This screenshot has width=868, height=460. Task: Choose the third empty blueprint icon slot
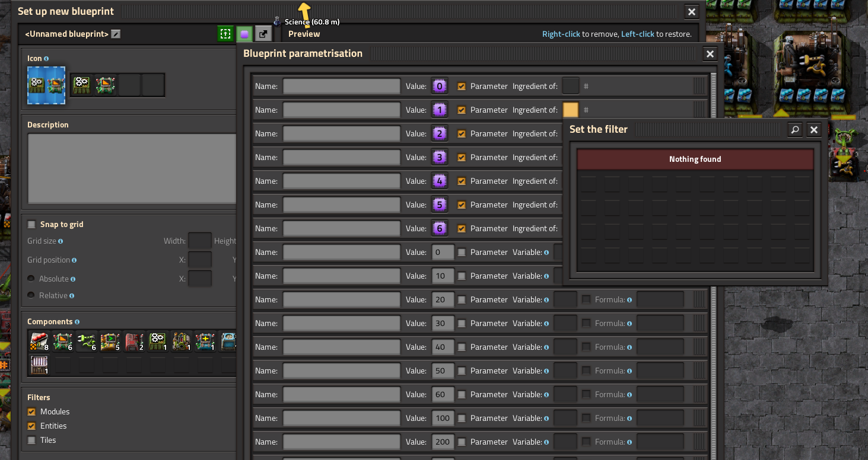[x=129, y=85]
